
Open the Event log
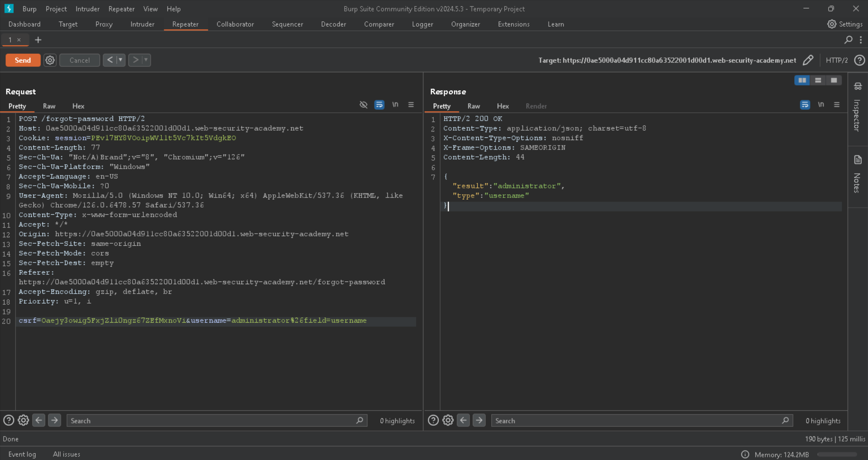point(22,454)
